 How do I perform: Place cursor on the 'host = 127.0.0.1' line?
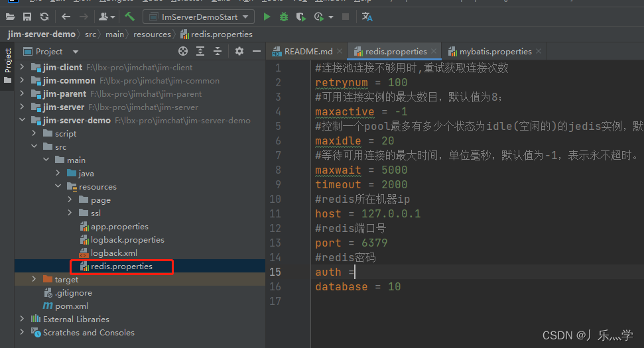pyautogui.click(x=367, y=214)
